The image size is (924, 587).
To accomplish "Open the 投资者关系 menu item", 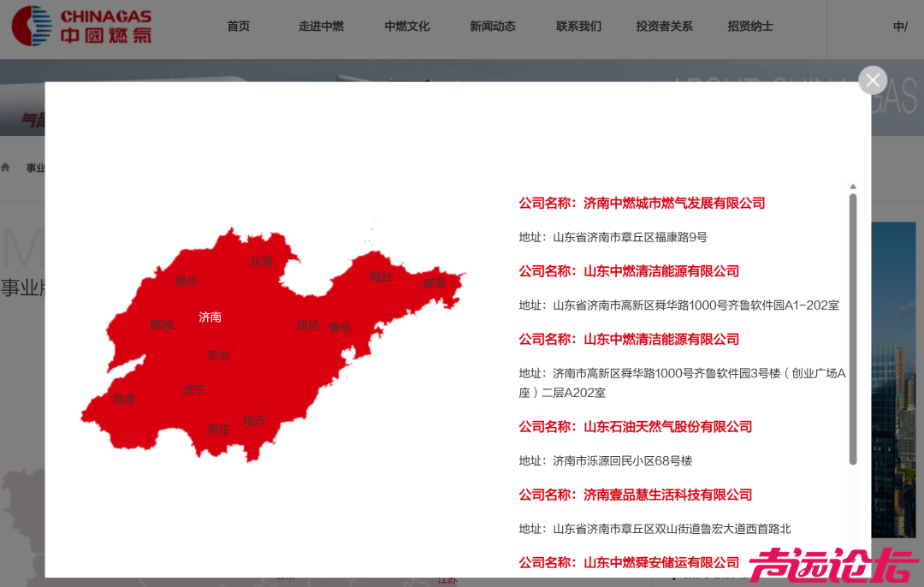I will (664, 26).
